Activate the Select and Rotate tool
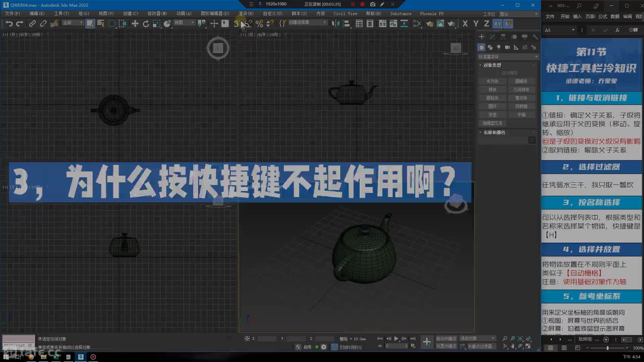644x362 pixels. point(146,23)
